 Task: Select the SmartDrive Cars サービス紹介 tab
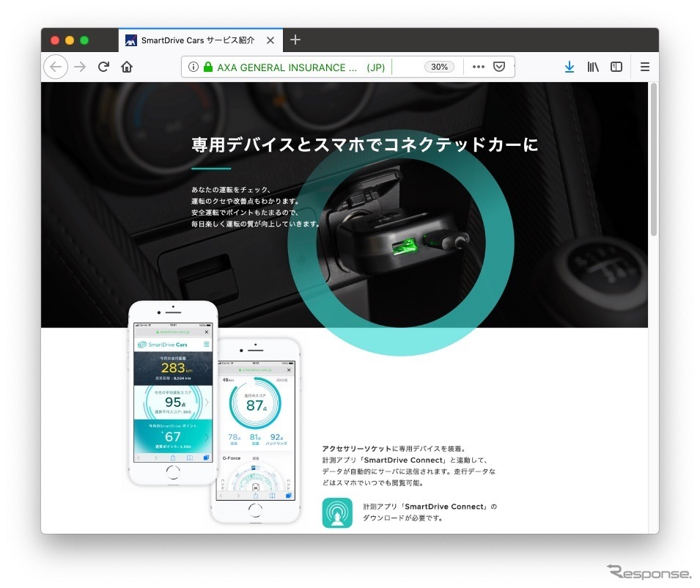(x=200, y=40)
